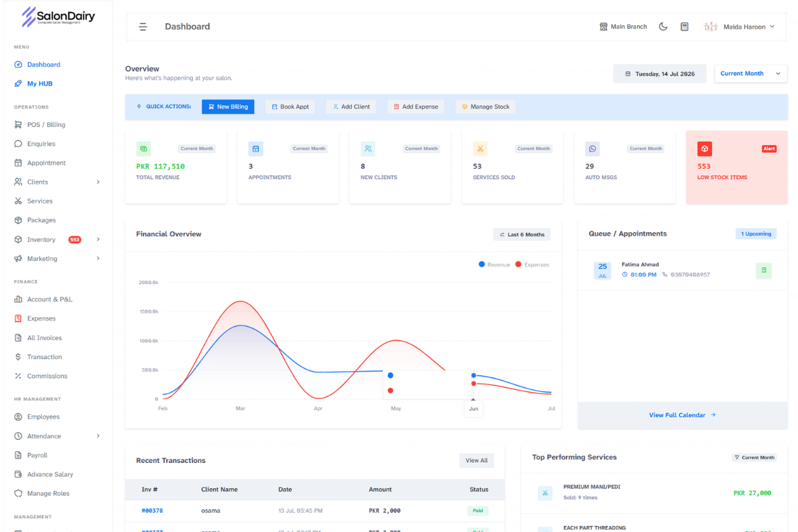Click the New Billing quick action
This screenshot has width=798, height=532.
(228, 106)
